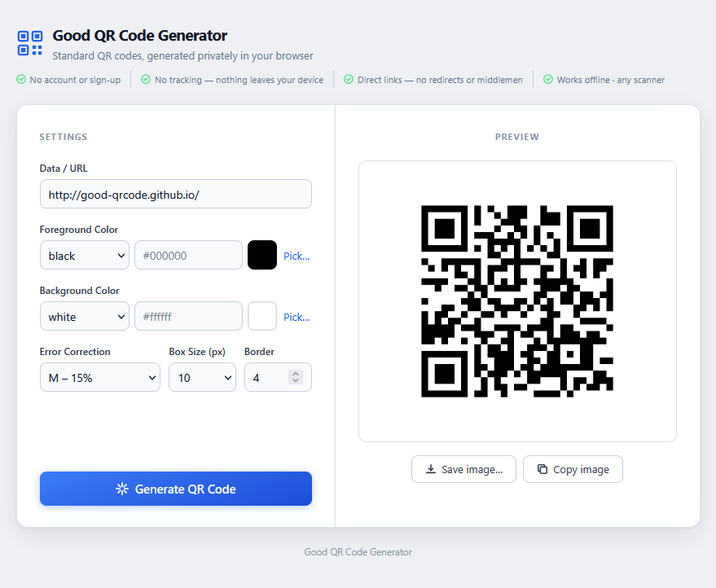The height and width of the screenshot is (588, 716).
Task: Open the Background Color dropdown
Action: 85,316
